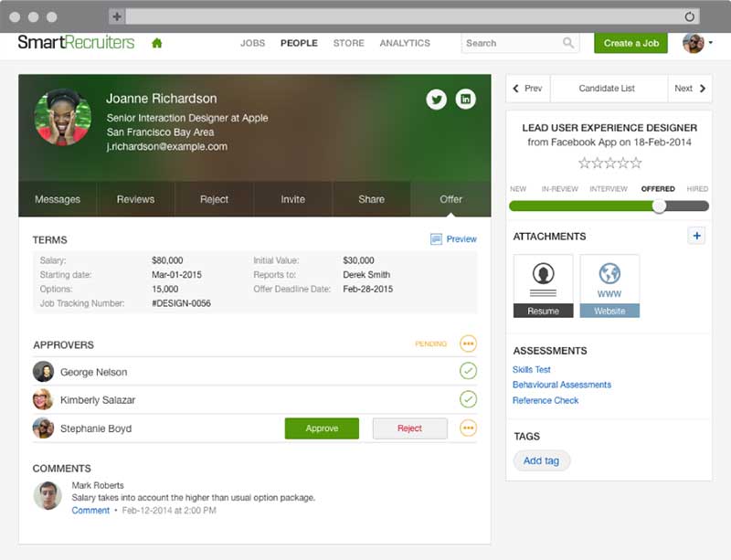Go to the previous candidate
Image resolution: width=731 pixels, height=560 pixels.
[528, 88]
